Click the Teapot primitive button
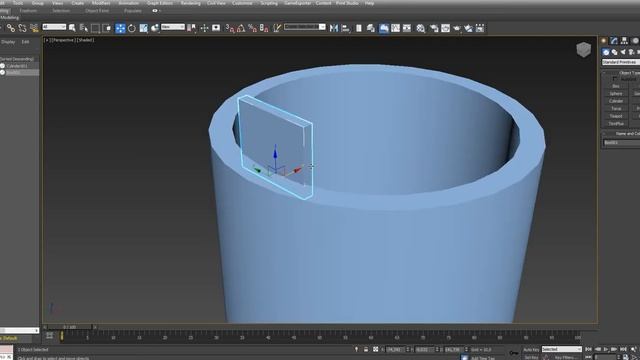 616,116
